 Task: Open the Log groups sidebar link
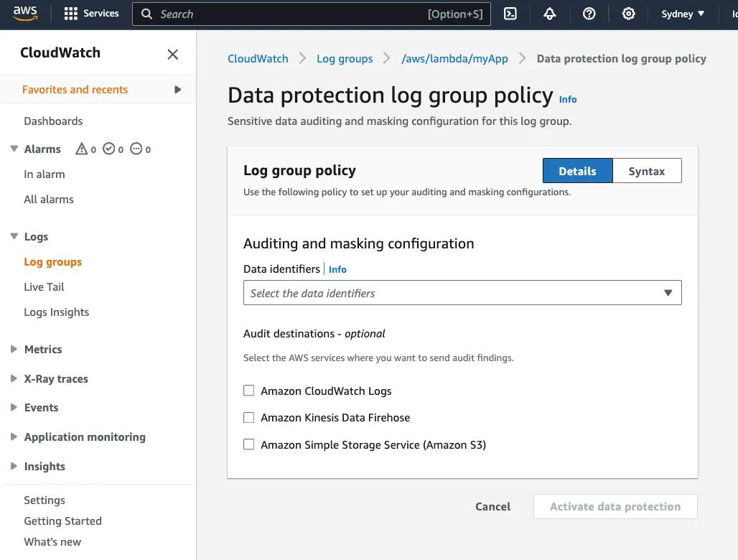coord(52,261)
